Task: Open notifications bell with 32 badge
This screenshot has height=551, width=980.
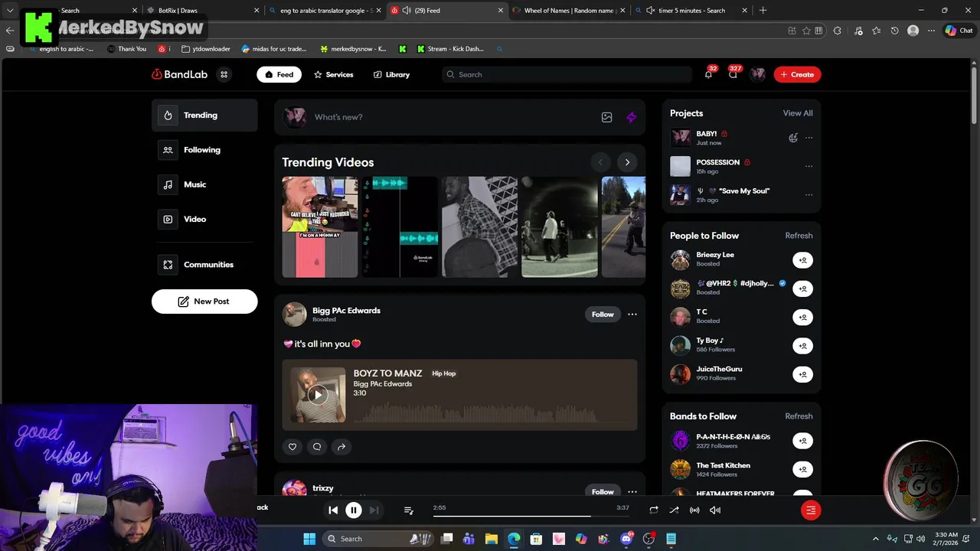Action: pos(708,74)
